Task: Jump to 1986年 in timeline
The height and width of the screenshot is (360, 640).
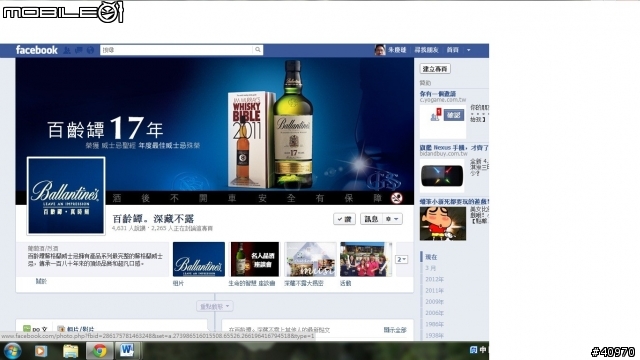Action: pos(434,324)
